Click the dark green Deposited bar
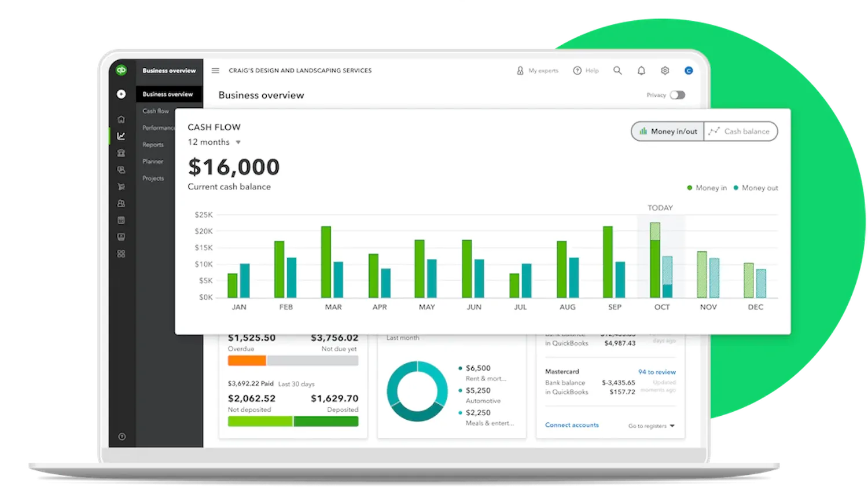This screenshot has height=487, width=868. click(326, 422)
